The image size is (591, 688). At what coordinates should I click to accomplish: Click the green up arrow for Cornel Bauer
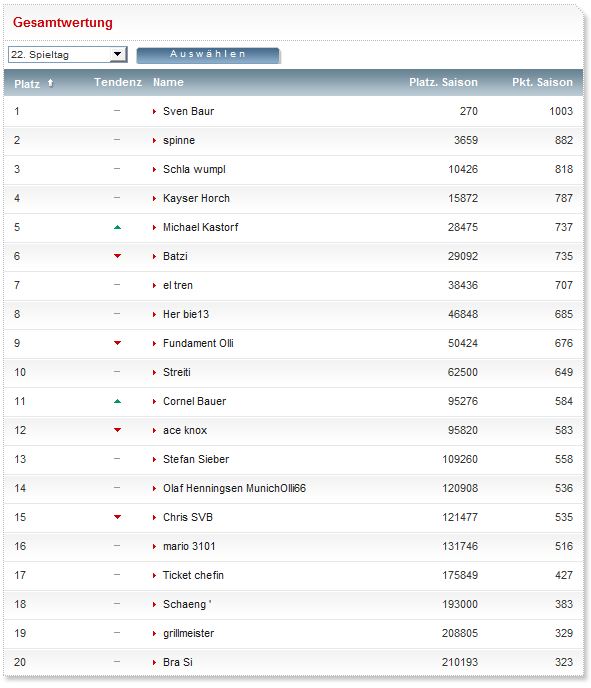pyautogui.click(x=117, y=401)
